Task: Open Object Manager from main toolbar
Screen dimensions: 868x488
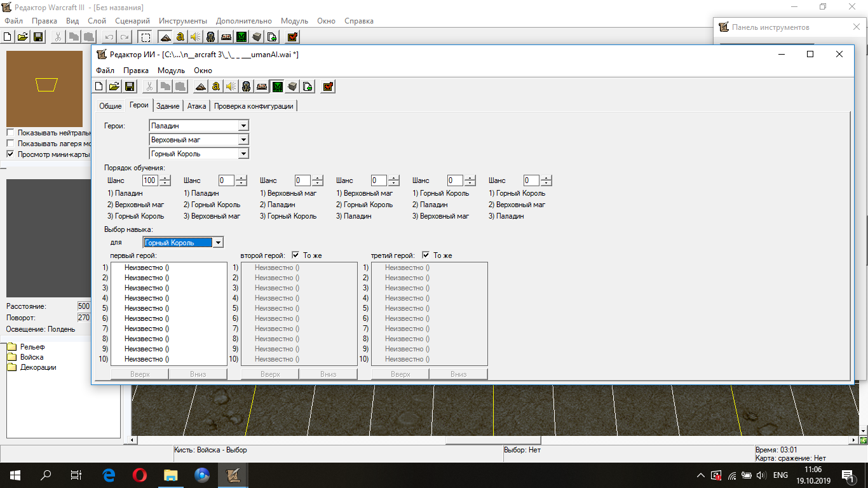Action: tap(257, 37)
